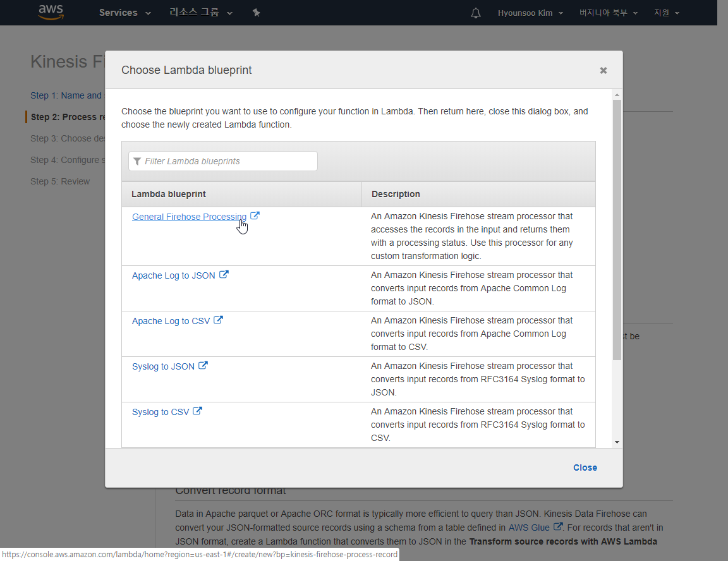This screenshot has height=561, width=728.
Task: Click the dialog scrollbar up arrow
Action: point(617,95)
